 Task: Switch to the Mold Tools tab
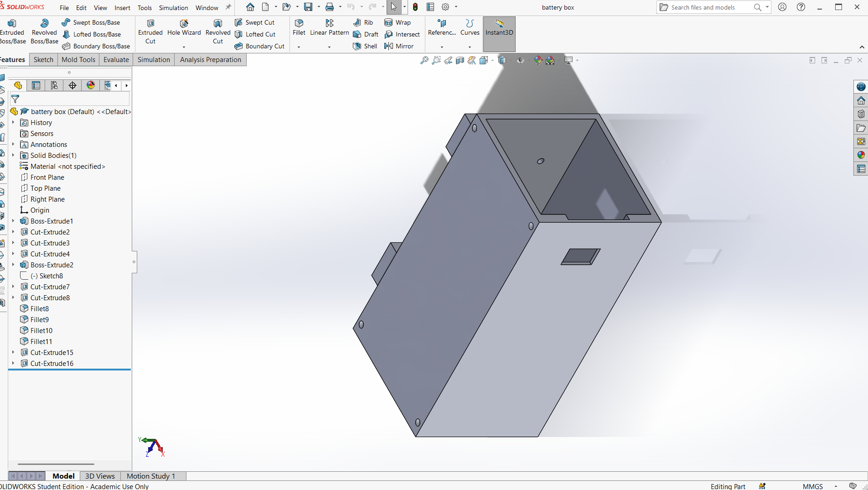click(x=78, y=59)
